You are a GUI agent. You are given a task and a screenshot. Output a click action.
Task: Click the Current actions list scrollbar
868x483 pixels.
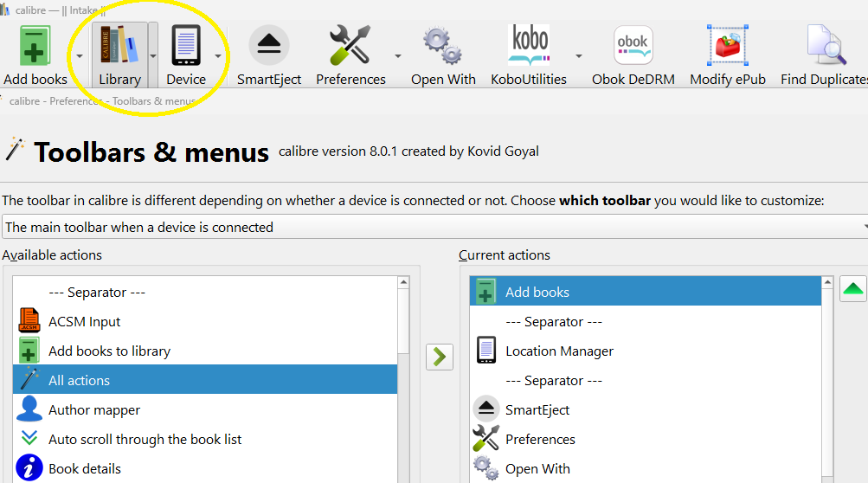(827, 383)
